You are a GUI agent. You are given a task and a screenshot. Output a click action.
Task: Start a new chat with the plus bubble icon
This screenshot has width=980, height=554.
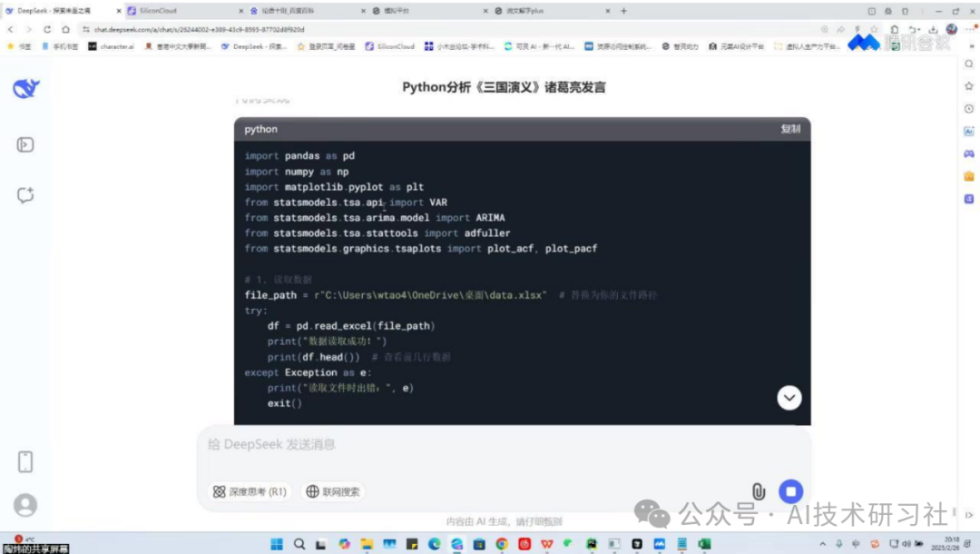(x=25, y=195)
